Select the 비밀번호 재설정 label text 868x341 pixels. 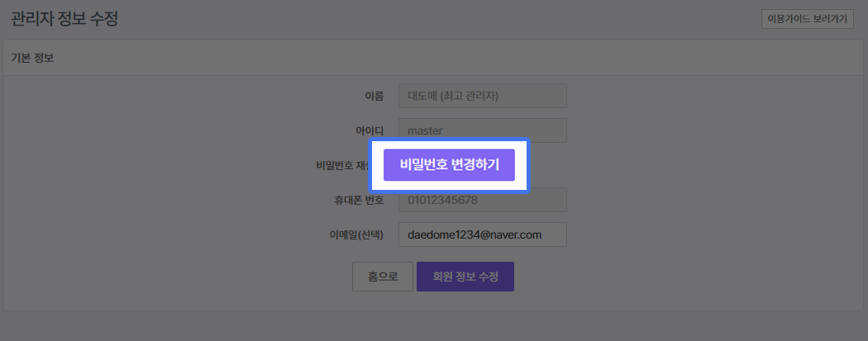coord(341,165)
